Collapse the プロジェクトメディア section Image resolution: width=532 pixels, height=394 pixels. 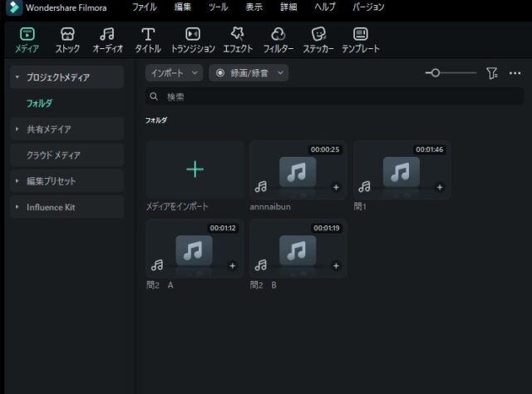click(x=17, y=77)
